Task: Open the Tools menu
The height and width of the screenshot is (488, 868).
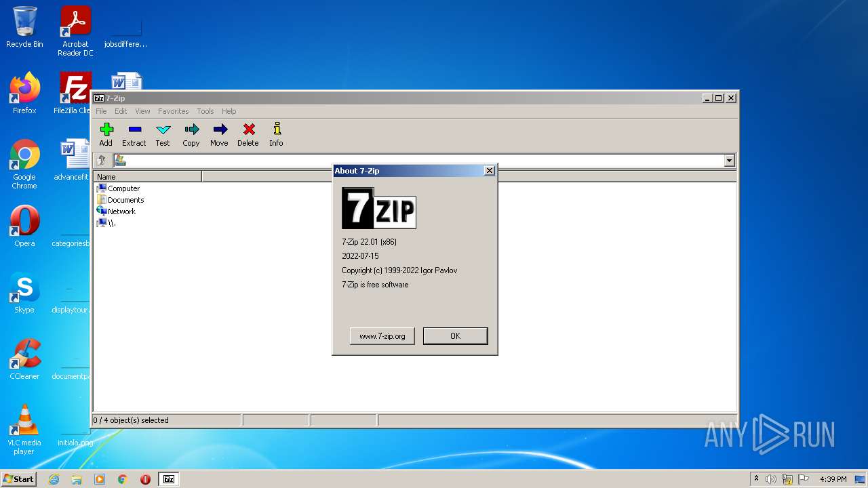Action: tap(205, 111)
